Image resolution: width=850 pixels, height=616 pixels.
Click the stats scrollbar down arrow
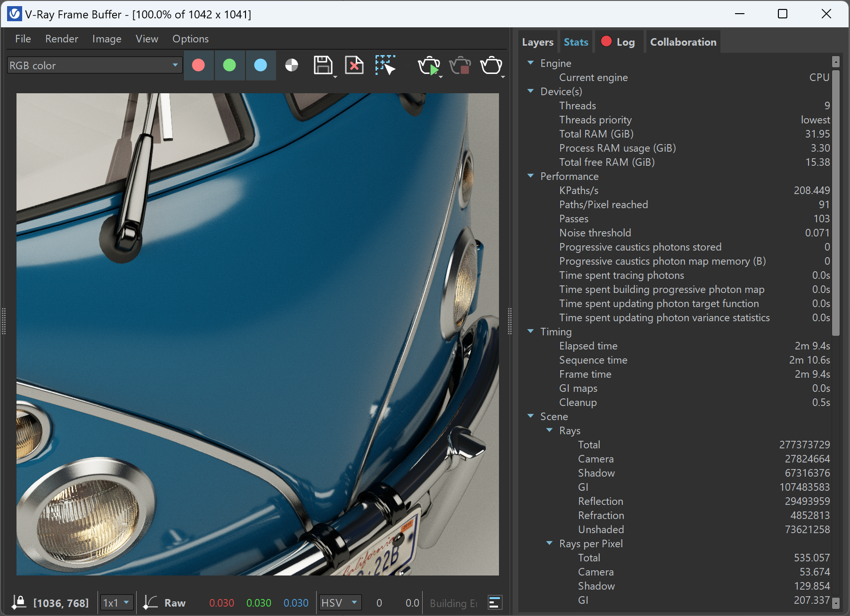click(x=836, y=603)
